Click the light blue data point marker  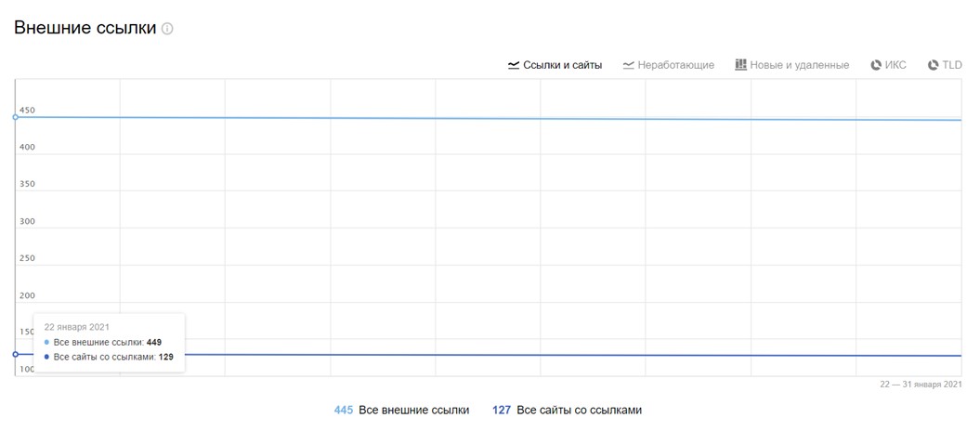[x=16, y=117]
